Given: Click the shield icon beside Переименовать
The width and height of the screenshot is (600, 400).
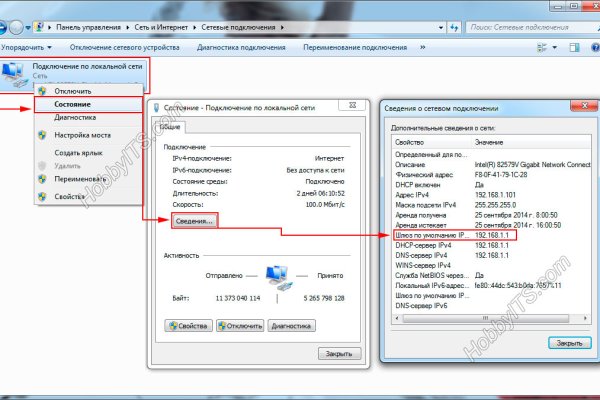Looking at the screenshot, I should [x=42, y=178].
